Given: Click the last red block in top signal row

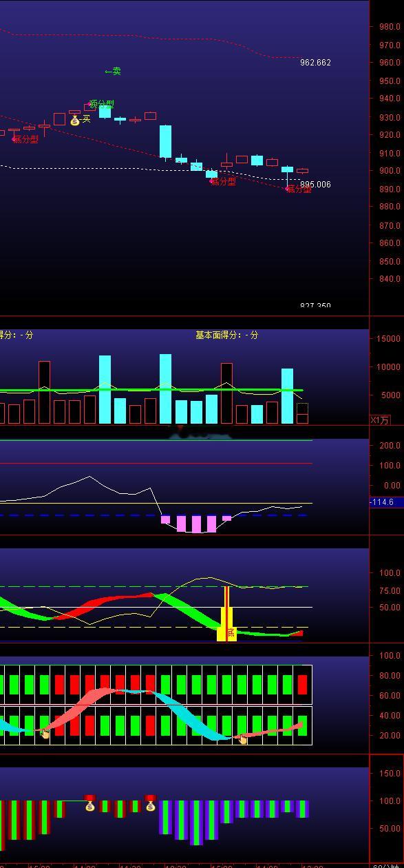Looking at the screenshot, I should coord(303,685).
